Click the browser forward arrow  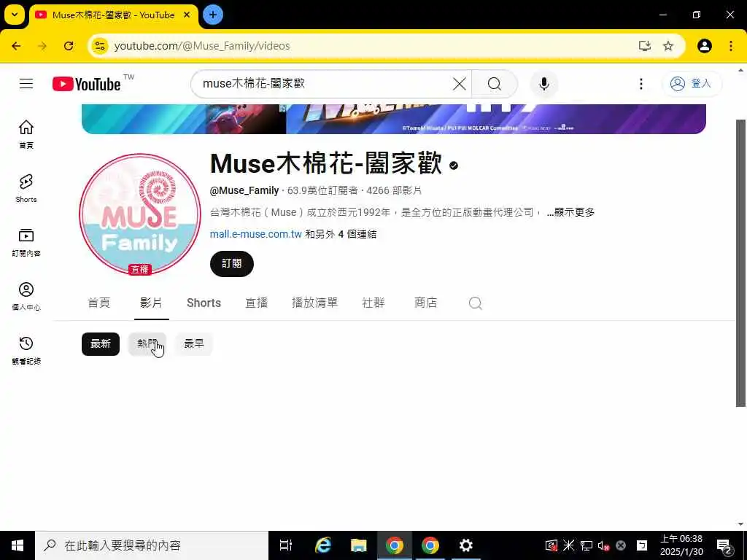pyautogui.click(x=42, y=46)
